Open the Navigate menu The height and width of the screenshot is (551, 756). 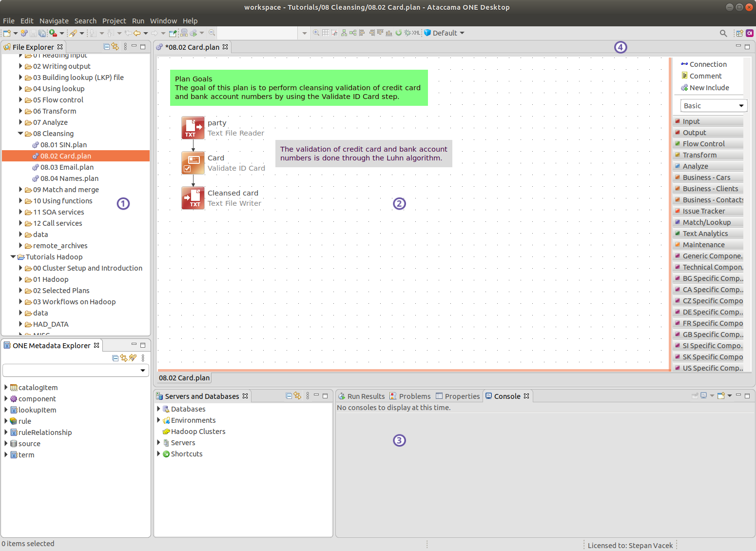[54, 20]
